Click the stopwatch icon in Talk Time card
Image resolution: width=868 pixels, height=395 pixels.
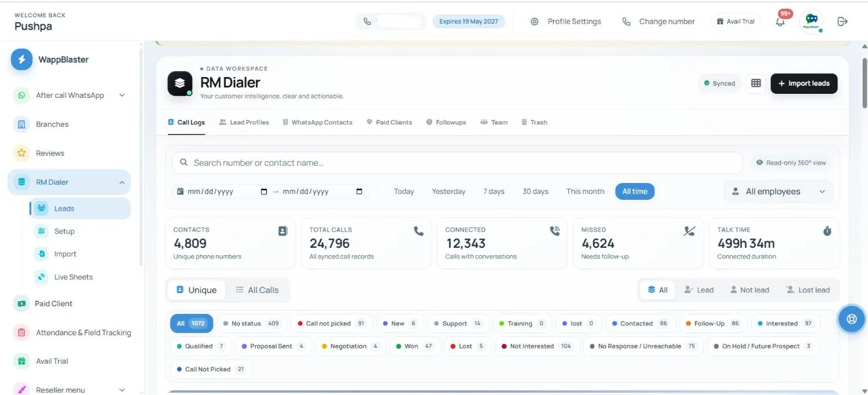[827, 231]
